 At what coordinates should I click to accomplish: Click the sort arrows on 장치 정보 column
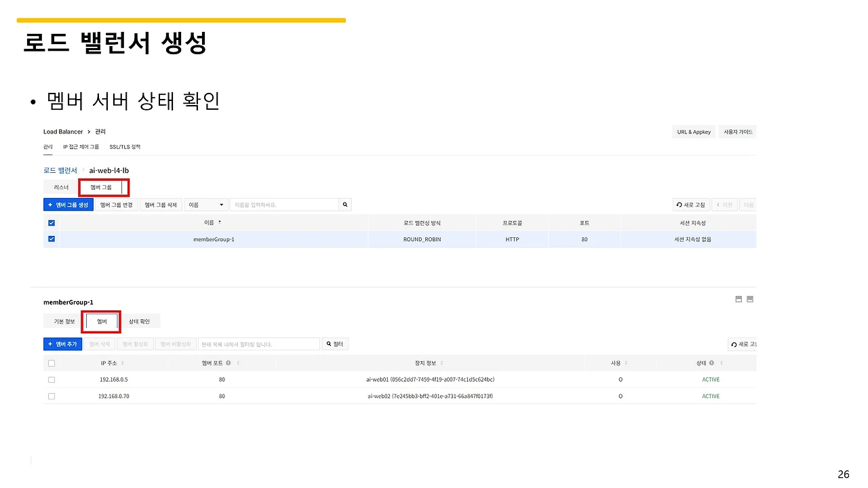(441, 363)
